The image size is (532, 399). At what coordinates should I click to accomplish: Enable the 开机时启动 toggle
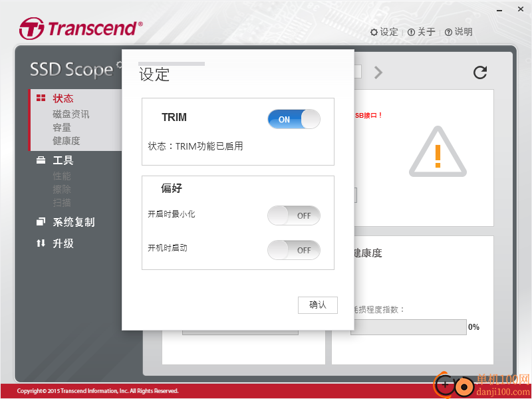tap(294, 250)
